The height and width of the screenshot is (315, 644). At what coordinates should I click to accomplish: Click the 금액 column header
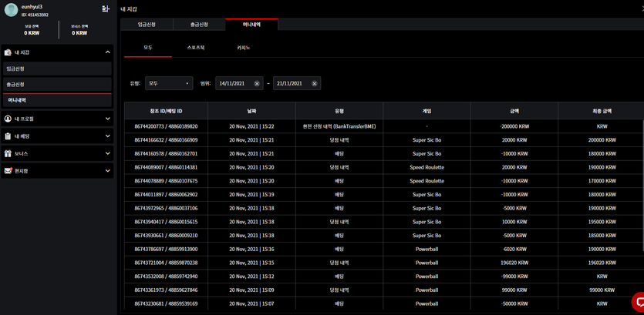(514, 111)
